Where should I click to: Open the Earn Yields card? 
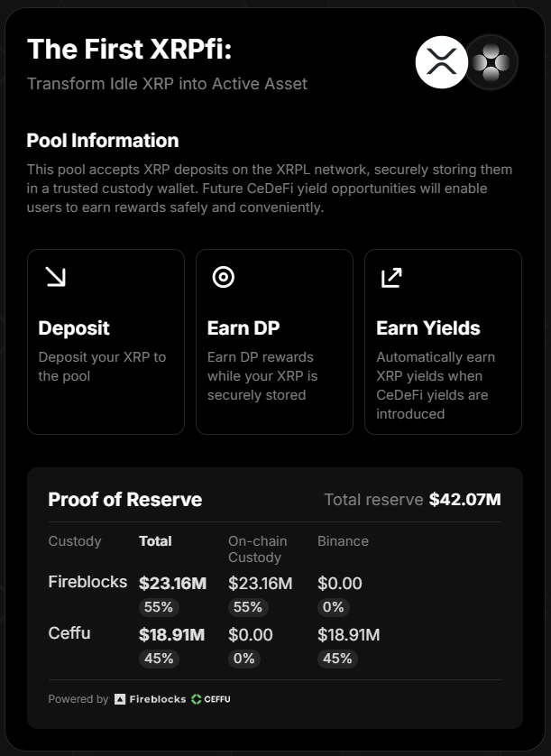(x=444, y=342)
